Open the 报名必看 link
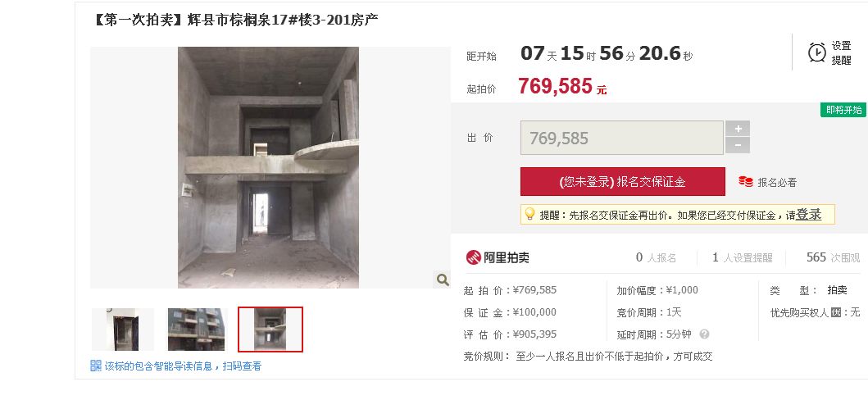 point(777,182)
